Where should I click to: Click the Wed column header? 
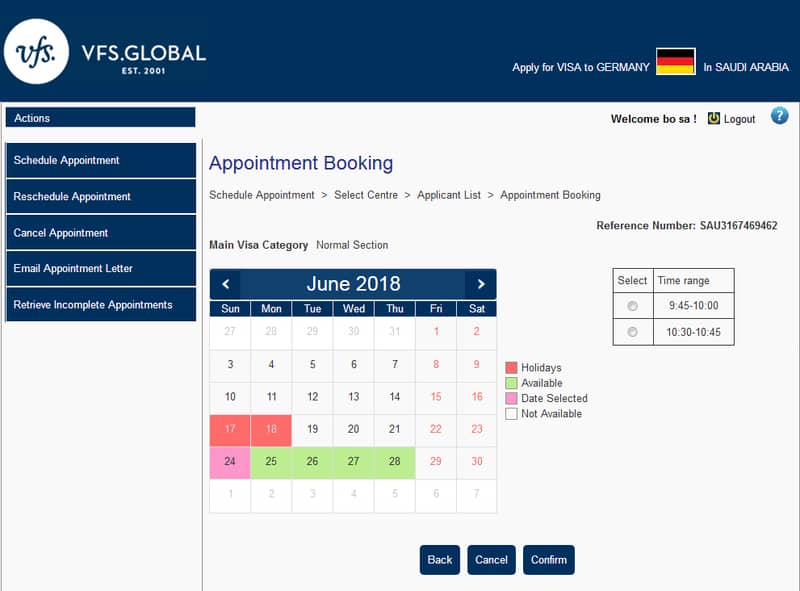pos(354,309)
